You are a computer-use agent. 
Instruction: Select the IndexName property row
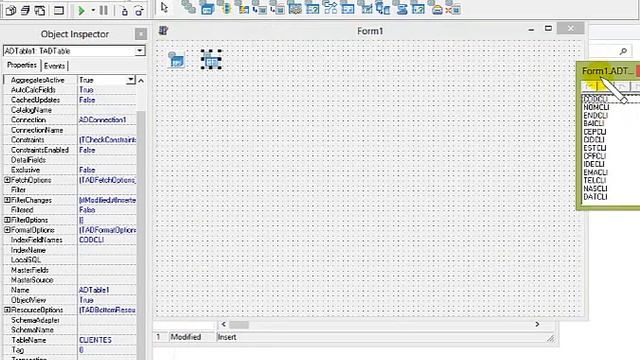click(x=70, y=250)
